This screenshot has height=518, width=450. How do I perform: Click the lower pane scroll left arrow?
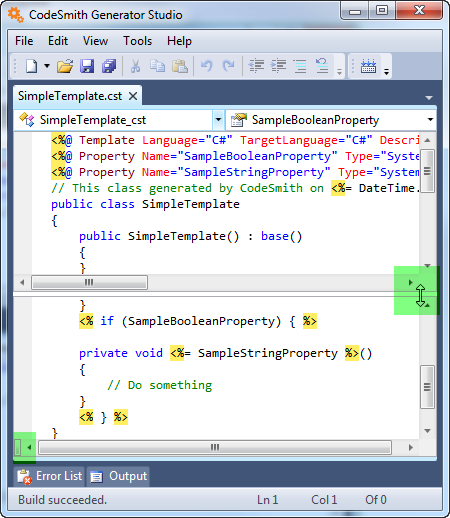30,447
